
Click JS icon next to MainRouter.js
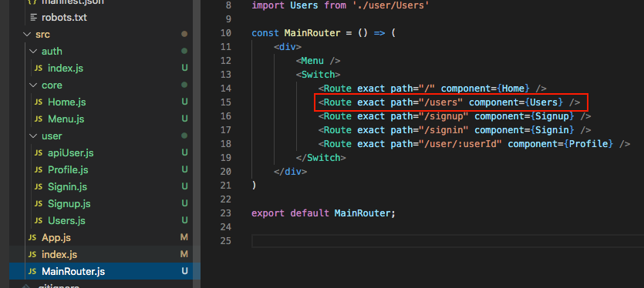32,272
